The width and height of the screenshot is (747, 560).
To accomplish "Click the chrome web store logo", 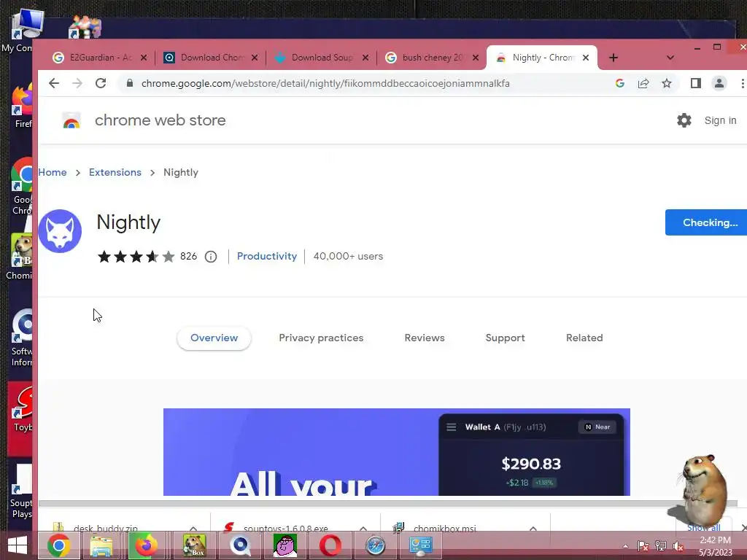I will (x=71, y=121).
